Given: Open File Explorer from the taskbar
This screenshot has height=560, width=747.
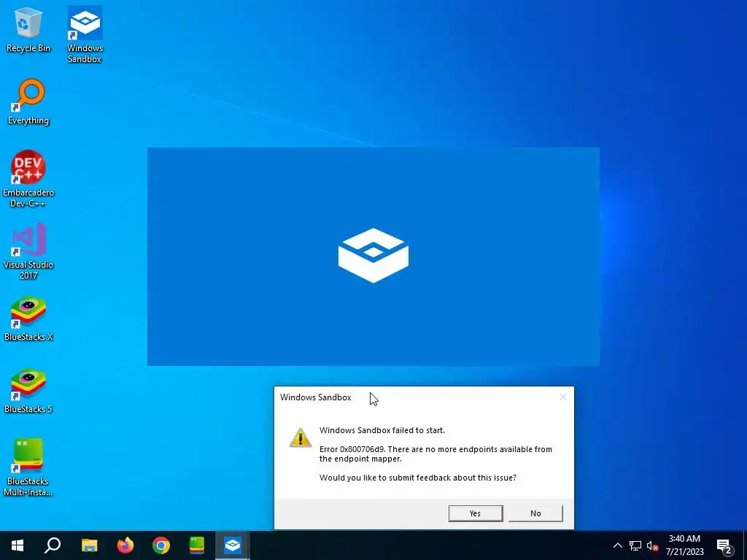Looking at the screenshot, I should pos(89,545).
